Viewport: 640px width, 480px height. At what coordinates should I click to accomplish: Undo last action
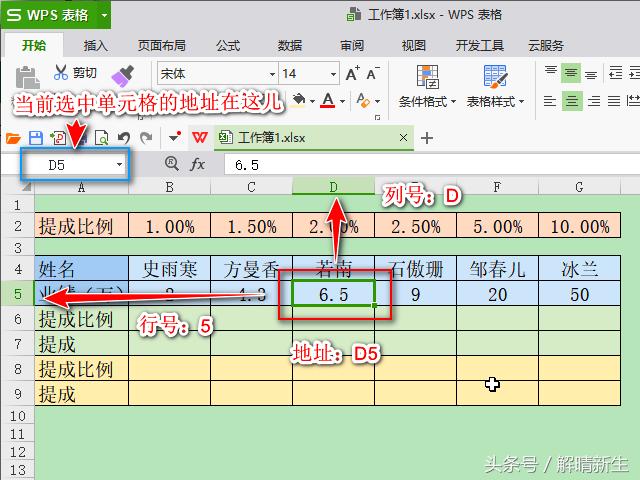click(124, 138)
